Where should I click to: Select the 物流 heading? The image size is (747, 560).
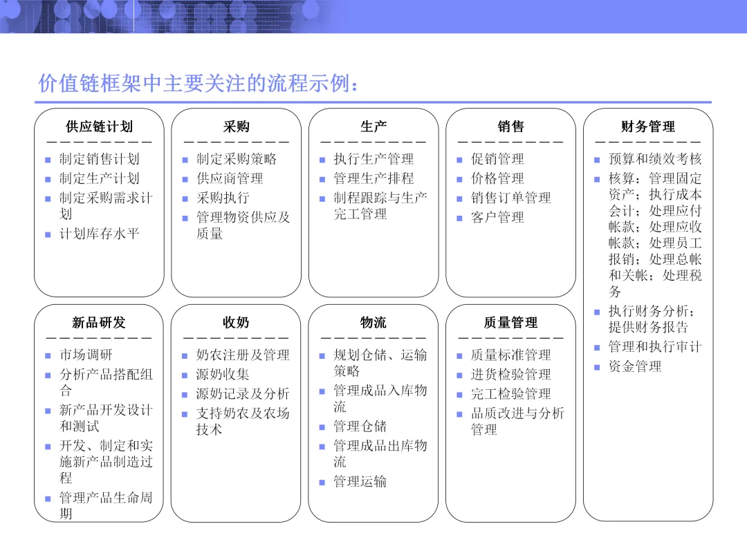click(x=373, y=323)
